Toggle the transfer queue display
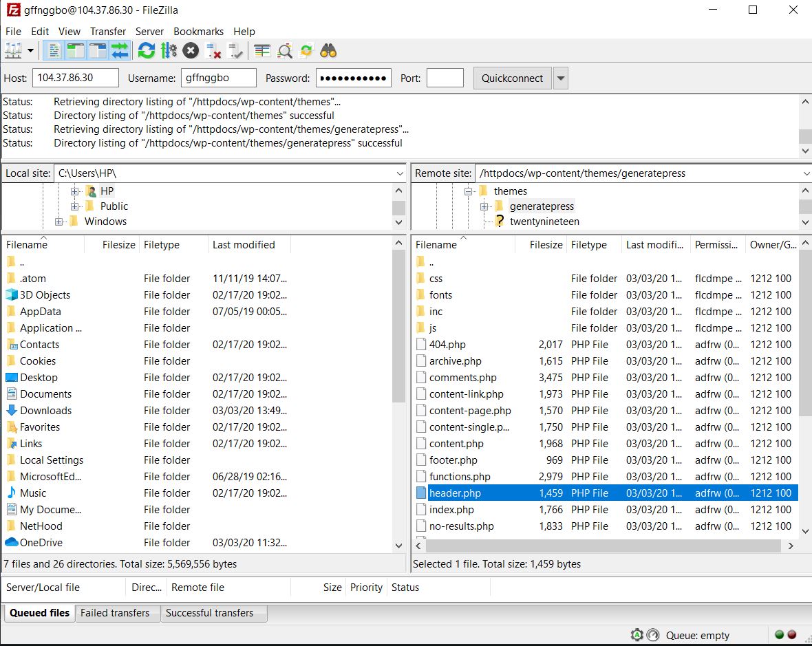Screen dimensions: 812x646 [120, 51]
